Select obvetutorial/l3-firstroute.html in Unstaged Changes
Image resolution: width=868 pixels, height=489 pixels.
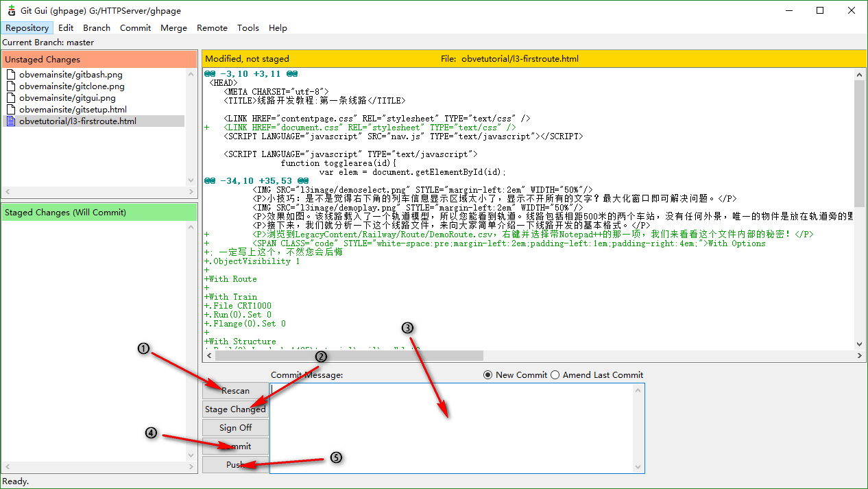click(77, 121)
